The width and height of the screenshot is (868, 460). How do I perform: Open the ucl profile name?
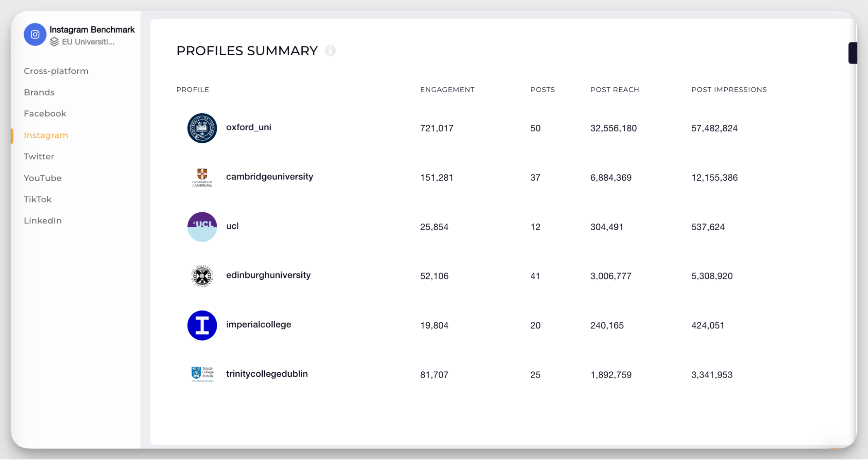pyautogui.click(x=232, y=226)
